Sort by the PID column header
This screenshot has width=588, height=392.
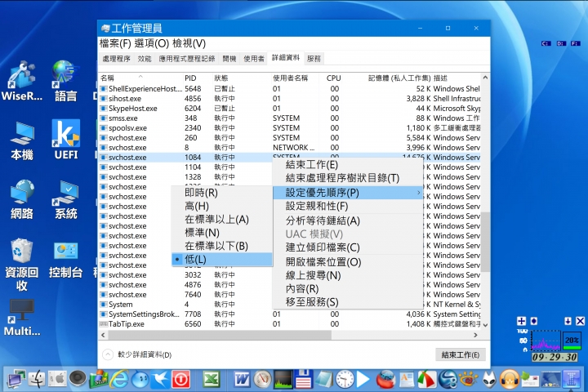coord(190,78)
